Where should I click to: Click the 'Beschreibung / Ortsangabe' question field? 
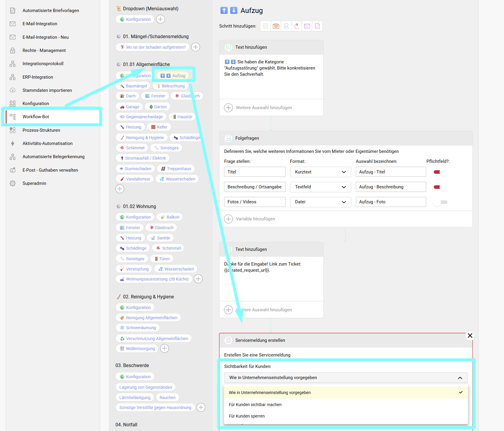255,187
